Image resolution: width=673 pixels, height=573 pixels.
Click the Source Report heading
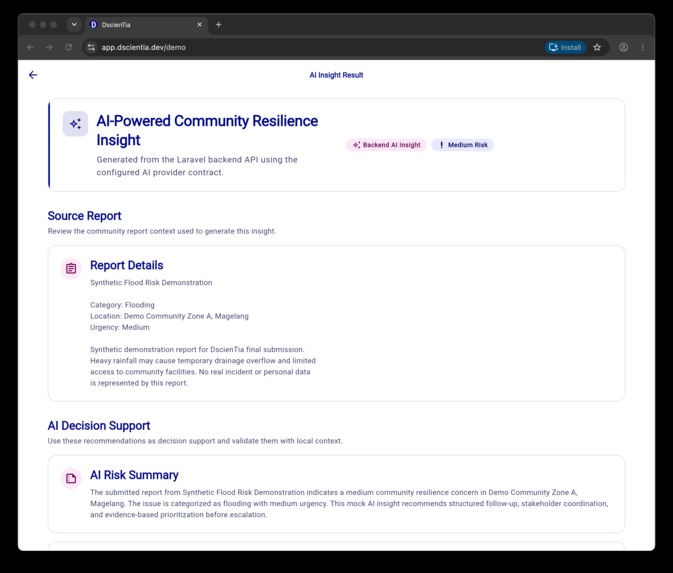coord(85,216)
